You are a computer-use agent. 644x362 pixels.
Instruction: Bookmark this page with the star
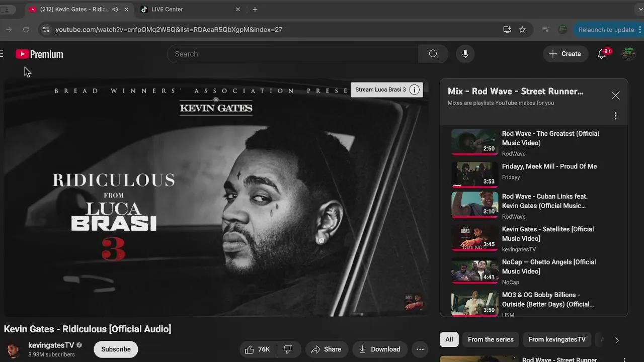tap(522, 30)
